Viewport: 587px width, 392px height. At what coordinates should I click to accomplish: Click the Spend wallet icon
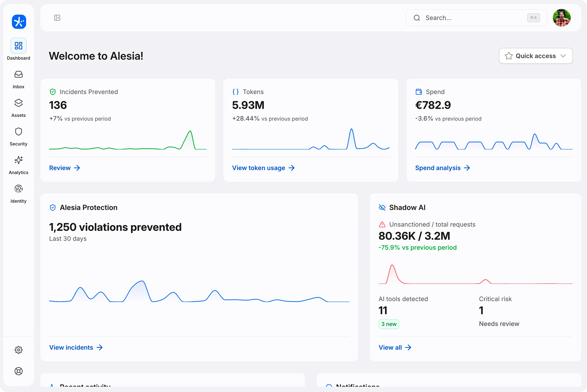[419, 92]
